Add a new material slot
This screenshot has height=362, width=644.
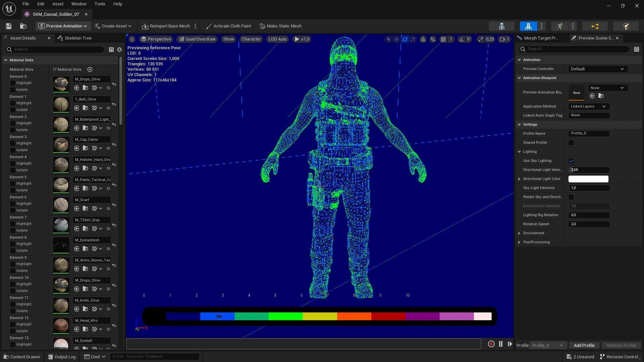(x=90, y=69)
